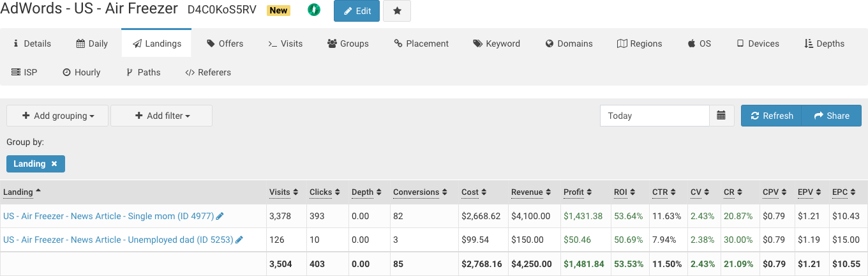Open the Single mom landing link

[108, 216]
